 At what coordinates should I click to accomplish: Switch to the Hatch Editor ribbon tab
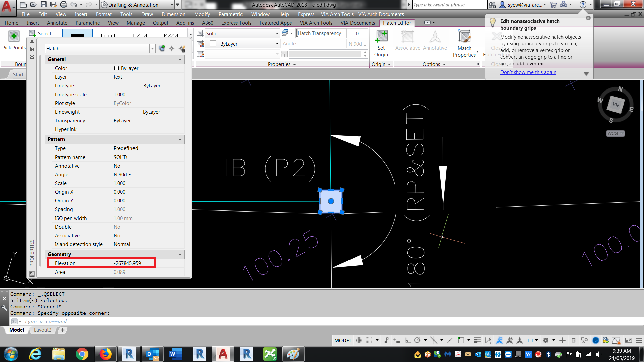click(x=397, y=23)
